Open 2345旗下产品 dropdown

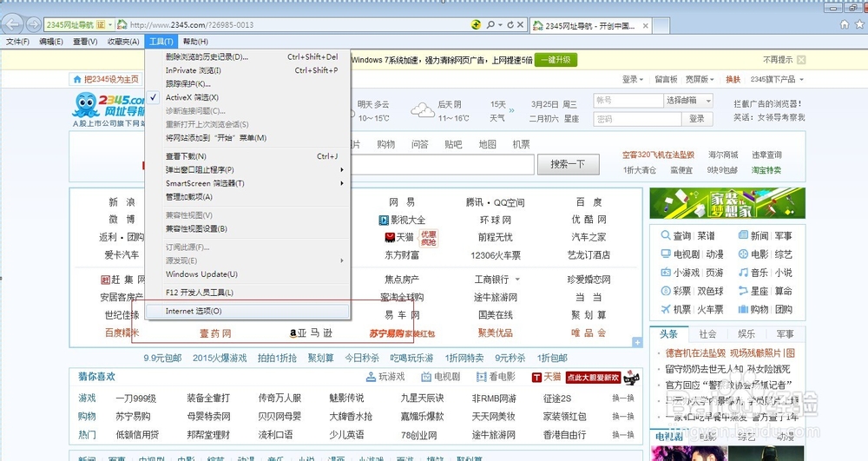pyautogui.click(x=777, y=80)
